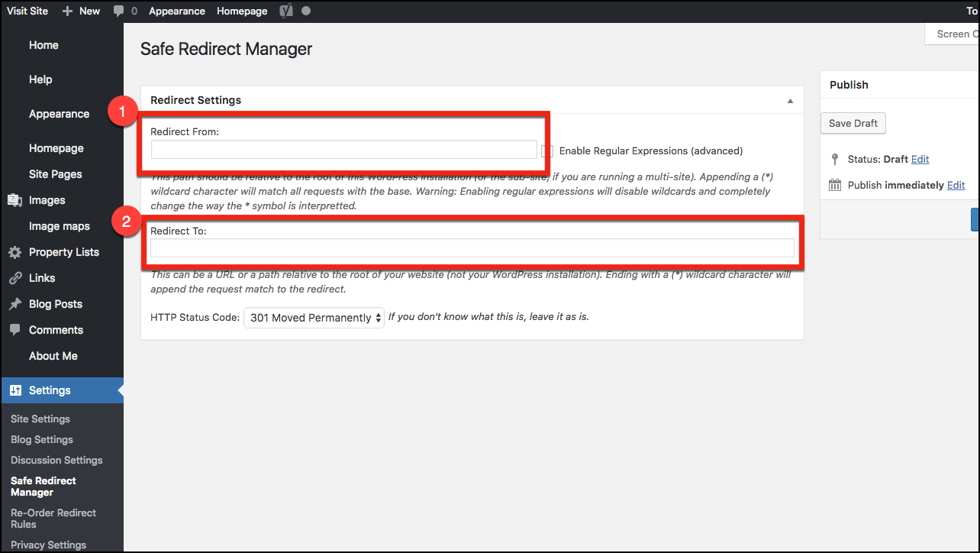
Task: Collapse the Redirect Settings panel arrow
Action: tap(790, 101)
